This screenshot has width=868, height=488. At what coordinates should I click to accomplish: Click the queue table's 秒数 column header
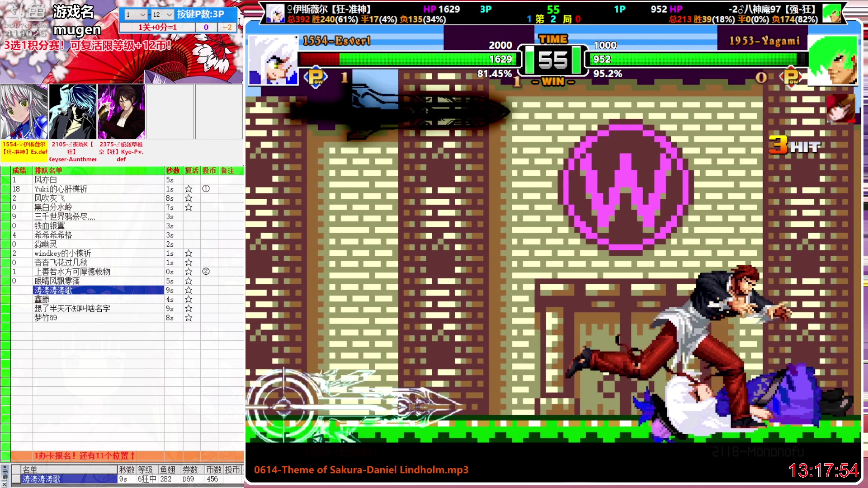(173, 170)
